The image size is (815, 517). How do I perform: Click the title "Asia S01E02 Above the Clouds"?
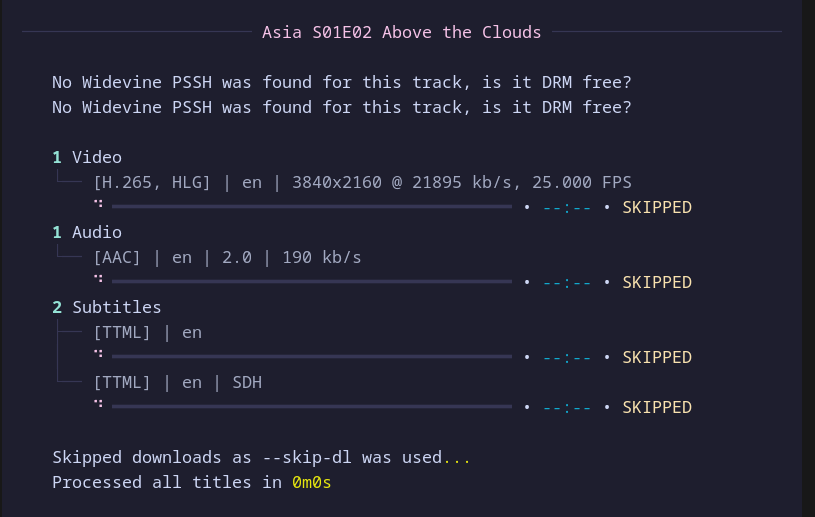[401, 32]
